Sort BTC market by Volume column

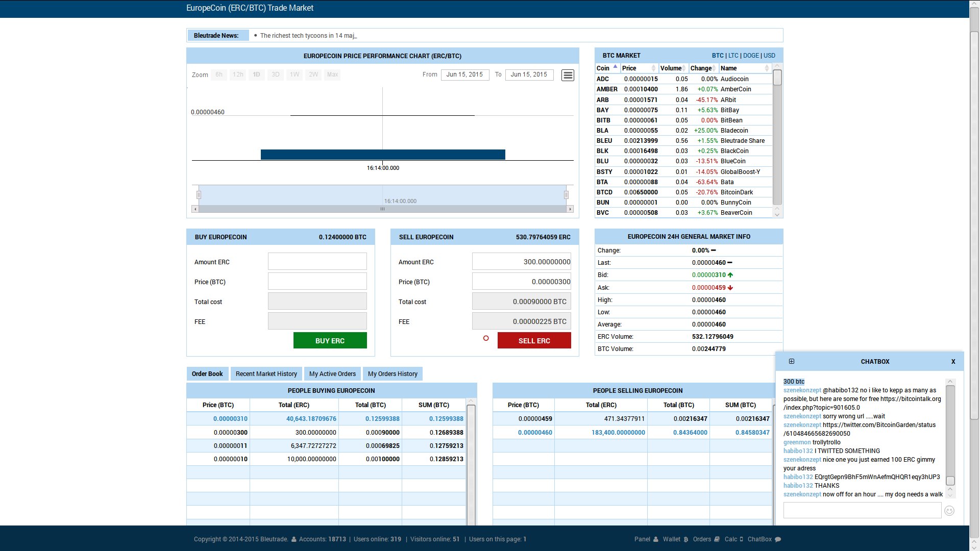673,68
